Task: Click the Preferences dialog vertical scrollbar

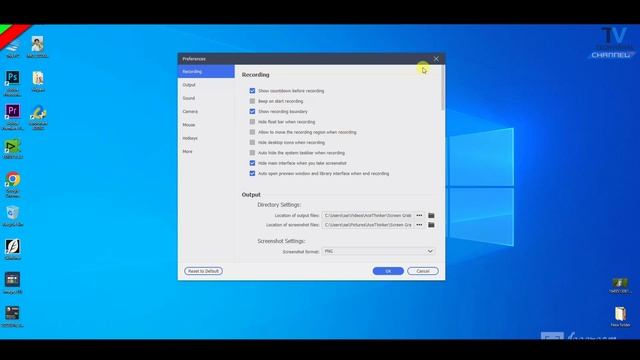Action: click(x=443, y=88)
